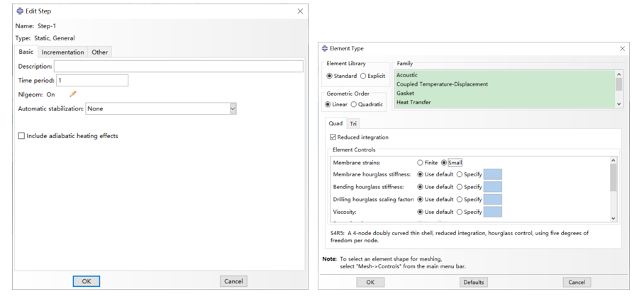The image size is (644, 296).
Task: Open the Automatic stabilization dropdown
Action: 233,108
